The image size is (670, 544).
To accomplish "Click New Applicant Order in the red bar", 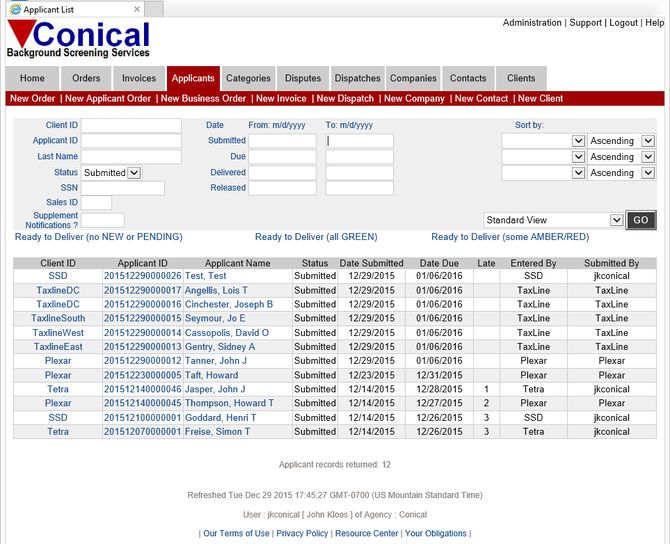I will 108,99.
